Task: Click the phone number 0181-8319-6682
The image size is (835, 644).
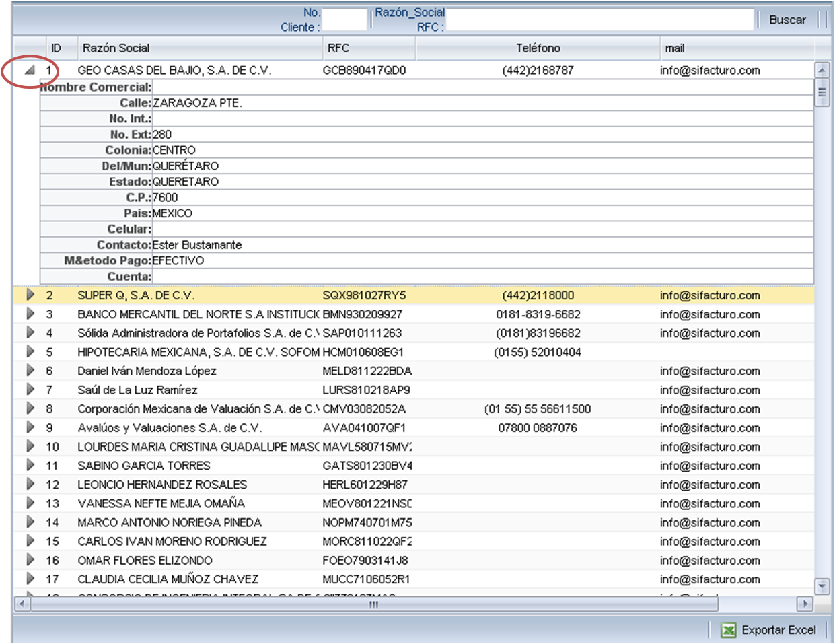Action: click(538, 314)
